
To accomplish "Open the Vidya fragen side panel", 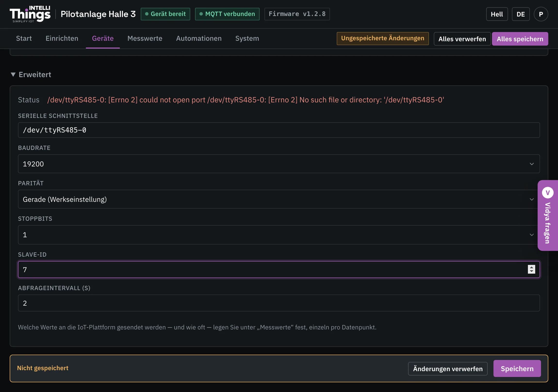I will click(x=548, y=215).
